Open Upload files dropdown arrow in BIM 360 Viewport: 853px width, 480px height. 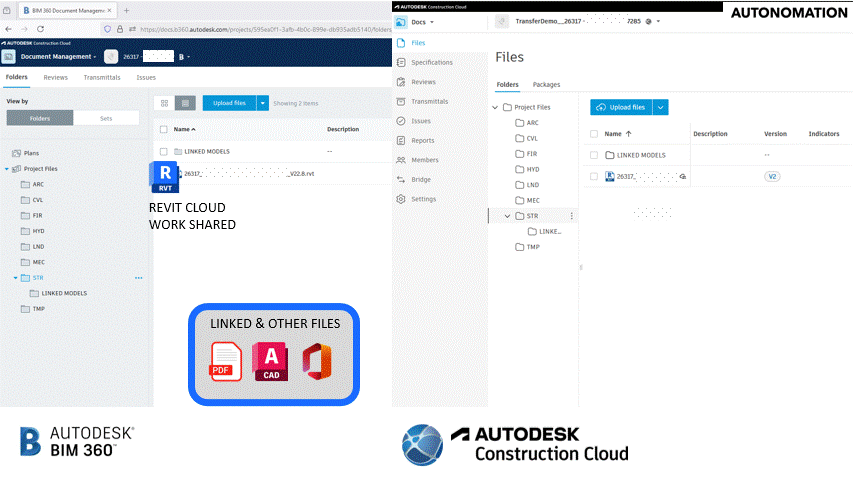[x=263, y=103]
